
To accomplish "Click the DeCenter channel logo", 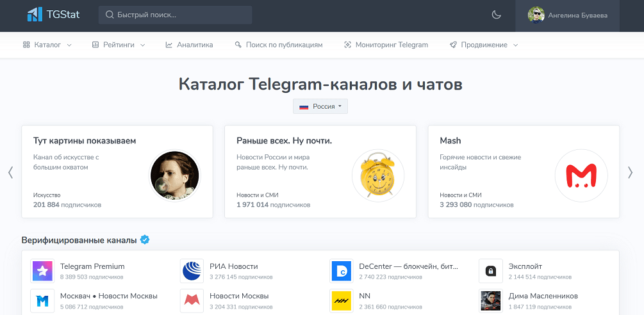I will point(342,271).
